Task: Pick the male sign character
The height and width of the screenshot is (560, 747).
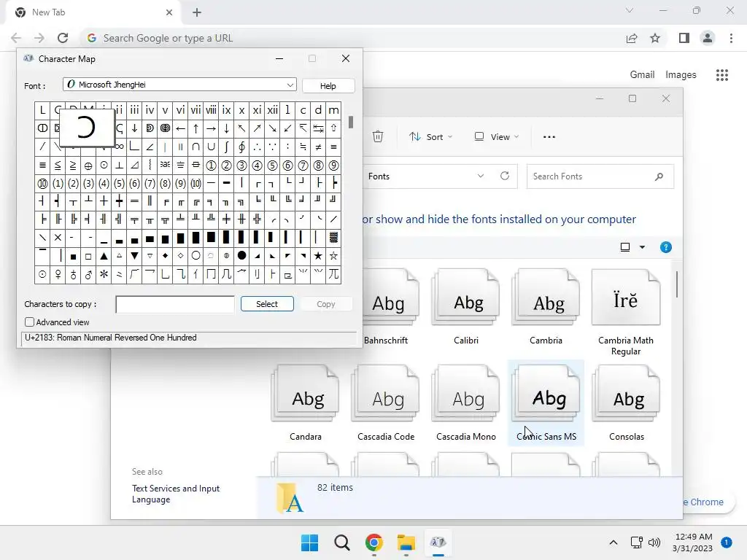Action: 88,274
